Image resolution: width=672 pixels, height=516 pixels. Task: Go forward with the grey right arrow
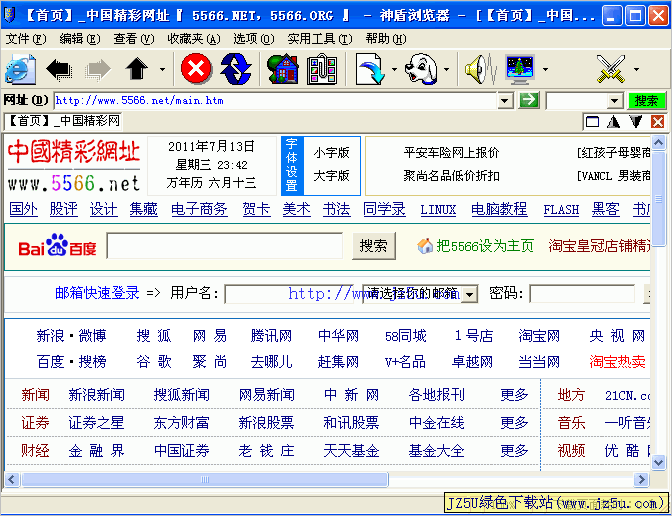[98, 69]
